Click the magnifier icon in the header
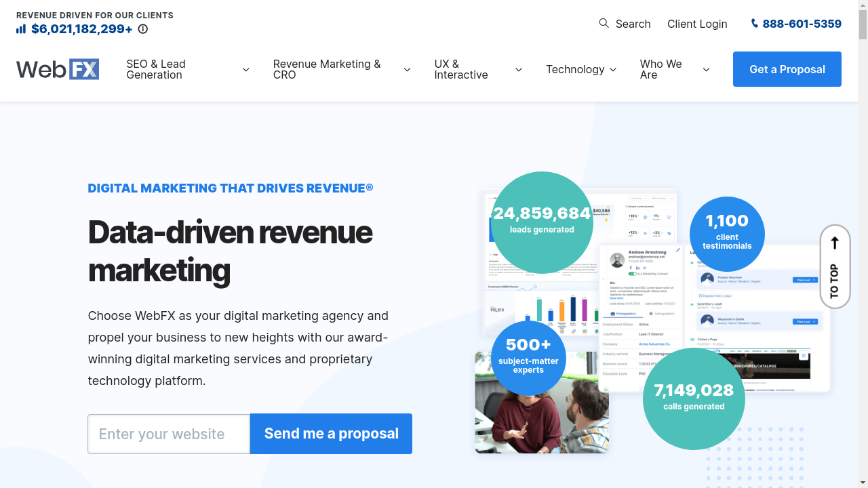The image size is (868, 488). [603, 24]
